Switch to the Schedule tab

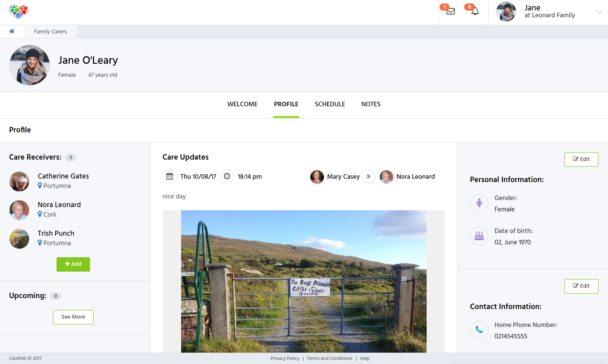click(x=330, y=104)
